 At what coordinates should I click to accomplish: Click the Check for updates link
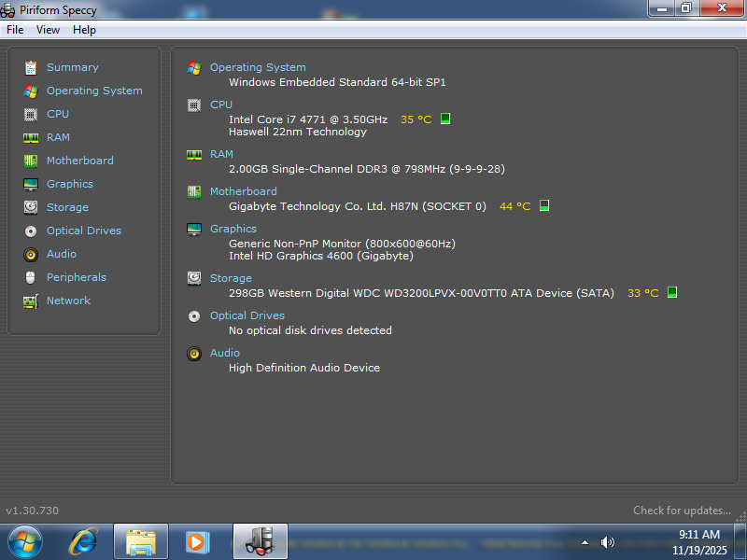coord(682,511)
